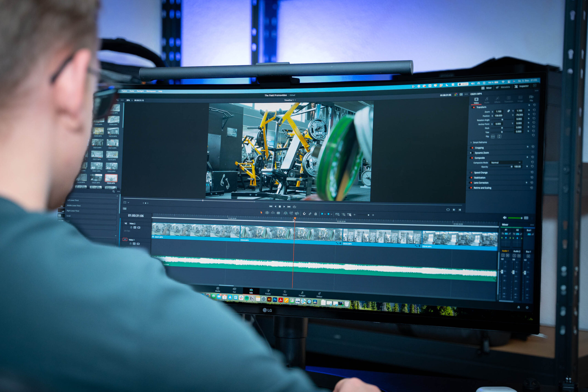Select the arrow Selection Mode tool
The image size is (588, 392).
pos(261,212)
